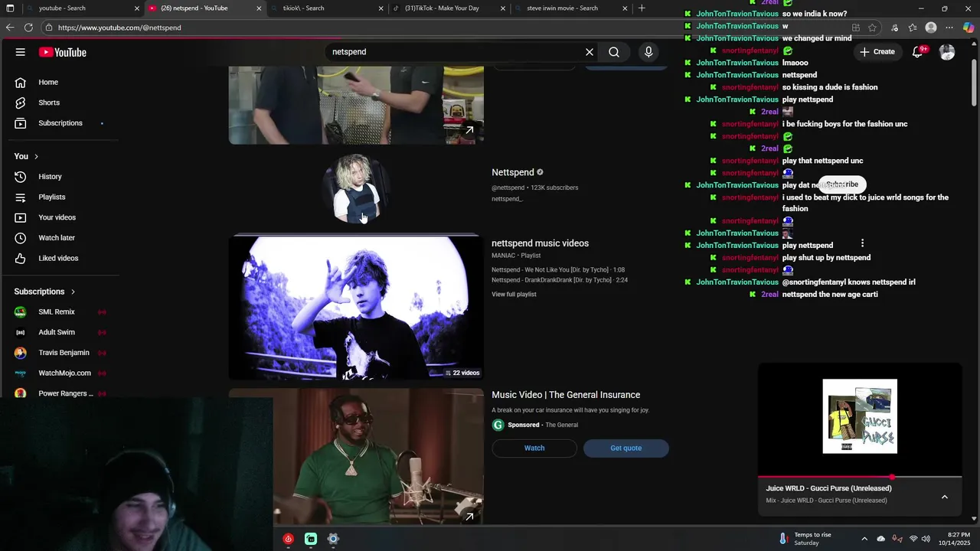Reload the page with the refresh icon
The image size is (980, 551).
28,28
